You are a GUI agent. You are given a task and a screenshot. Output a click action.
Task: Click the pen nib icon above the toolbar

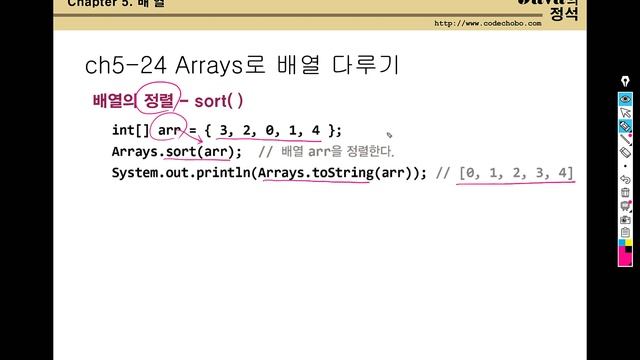click(625, 81)
